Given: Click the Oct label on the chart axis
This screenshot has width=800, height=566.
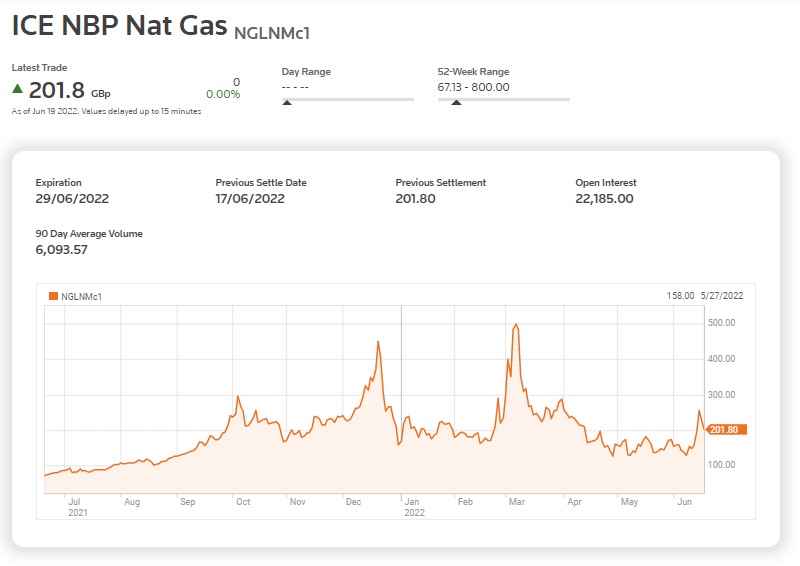Looking at the screenshot, I should click(242, 502).
